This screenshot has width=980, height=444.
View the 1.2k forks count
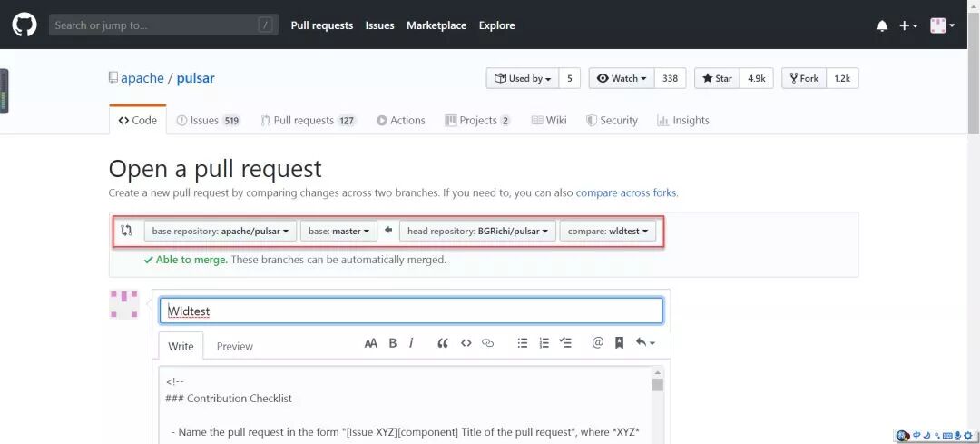(x=842, y=78)
